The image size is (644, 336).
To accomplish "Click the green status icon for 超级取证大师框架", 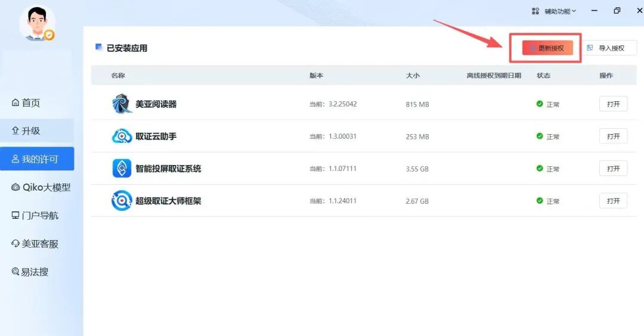I will pyautogui.click(x=540, y=201).
